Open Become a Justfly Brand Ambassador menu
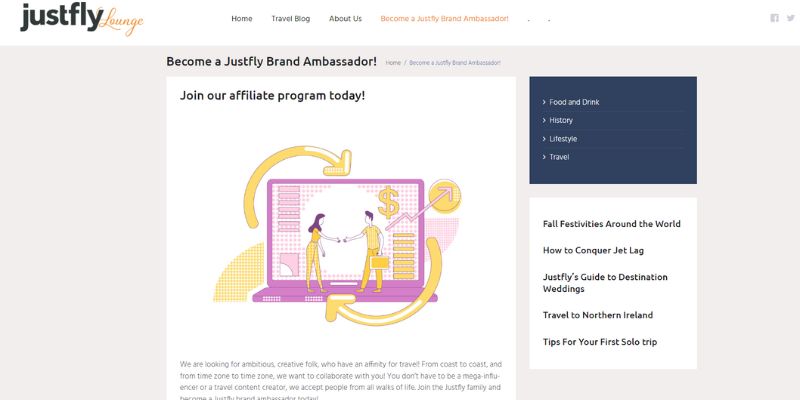 tap(444, 19)
